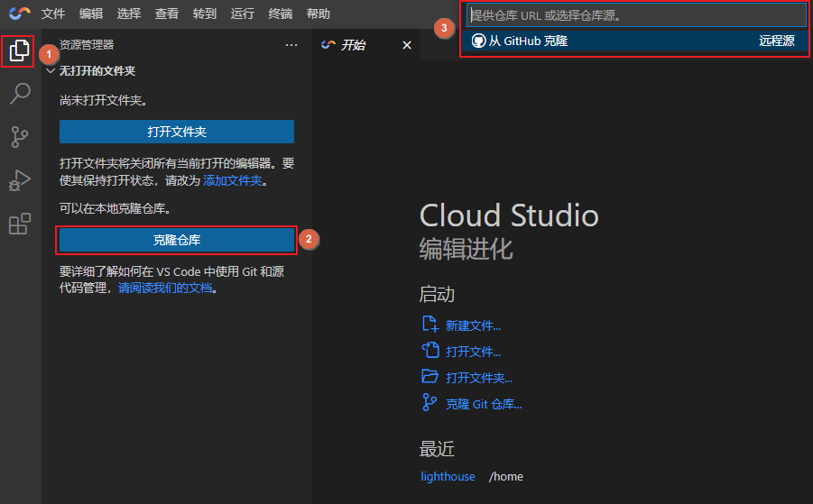Click the 远程源 label in quick pick
The width and height of the screenshot is (813, 504).
click(x=777, y=41)
